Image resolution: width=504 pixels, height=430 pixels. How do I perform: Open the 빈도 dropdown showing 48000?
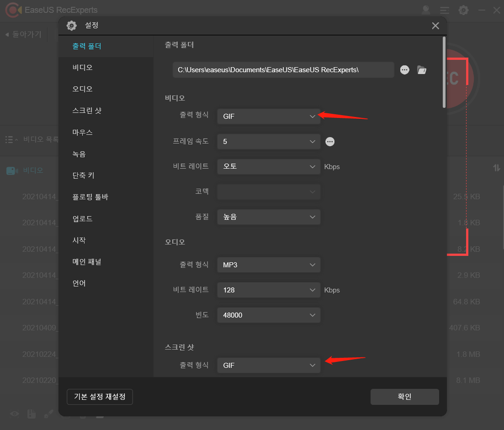(269, 315)
